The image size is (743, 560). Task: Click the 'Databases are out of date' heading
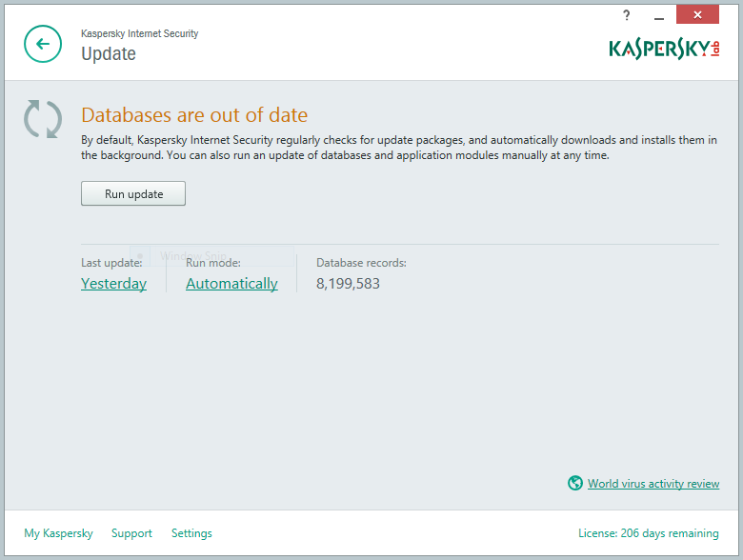point(194,115)
